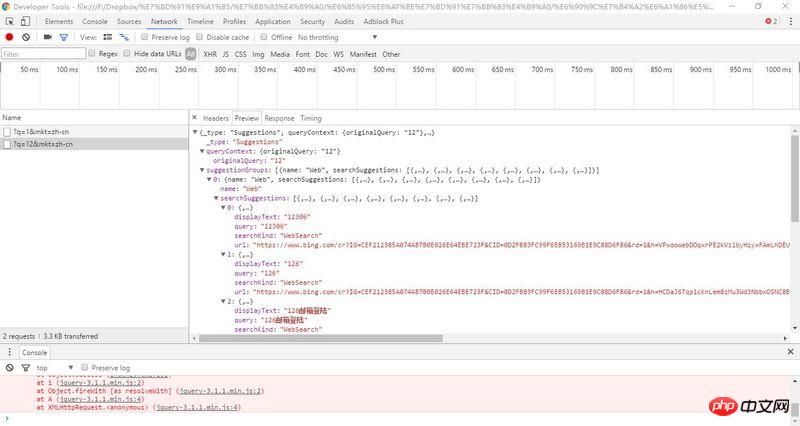
Task: Clear the console with the clear icon
Action: (x=10, y=368)
